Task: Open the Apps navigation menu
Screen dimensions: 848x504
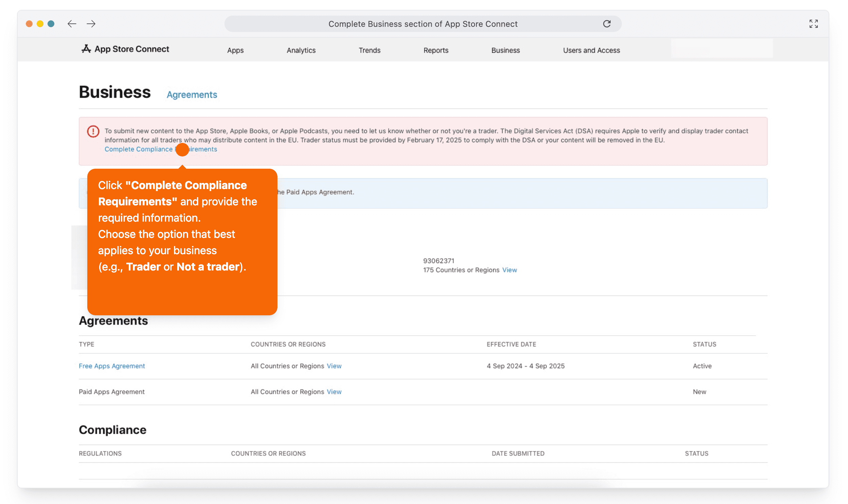Action: [235, 50]
